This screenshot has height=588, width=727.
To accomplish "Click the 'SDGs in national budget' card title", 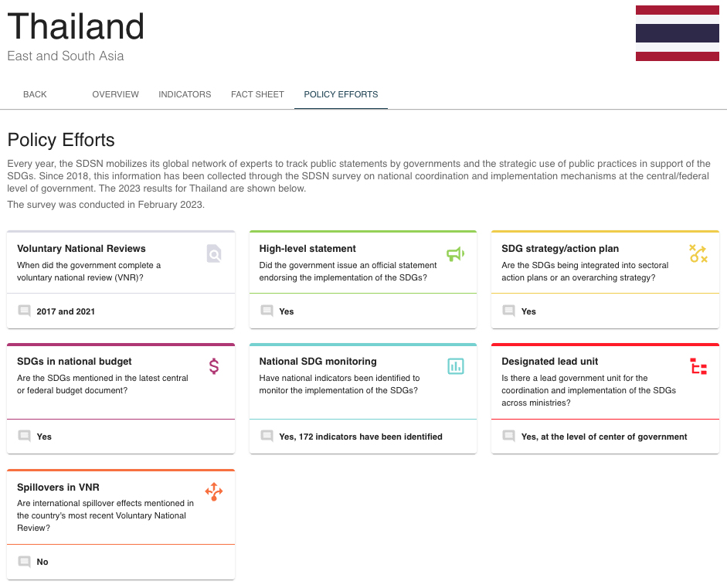I will [x=74, y=362].
